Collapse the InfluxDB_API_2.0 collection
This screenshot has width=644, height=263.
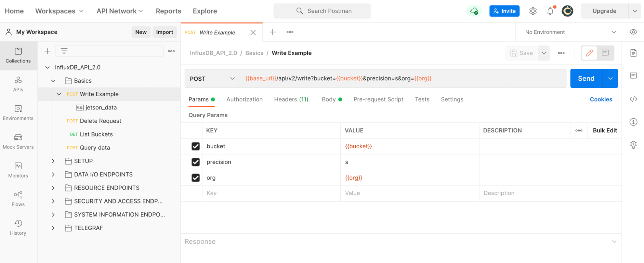47,67
